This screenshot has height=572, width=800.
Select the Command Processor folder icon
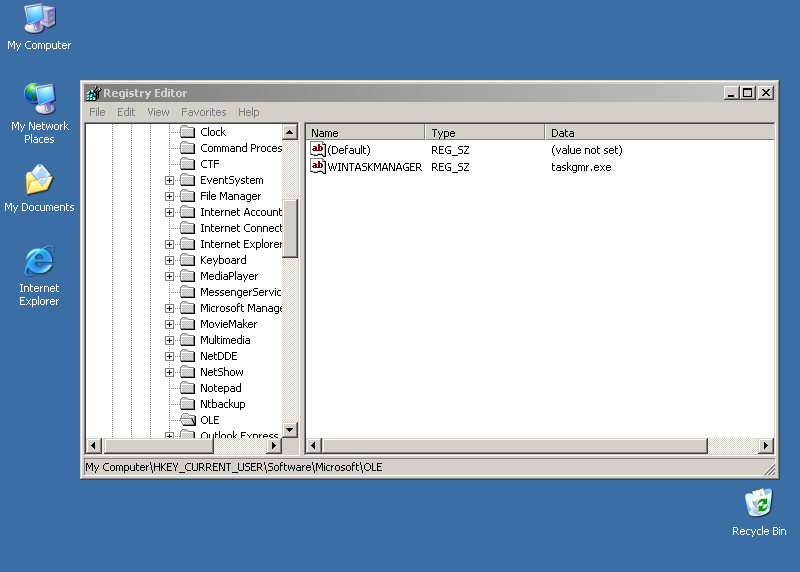coord(188,148)
